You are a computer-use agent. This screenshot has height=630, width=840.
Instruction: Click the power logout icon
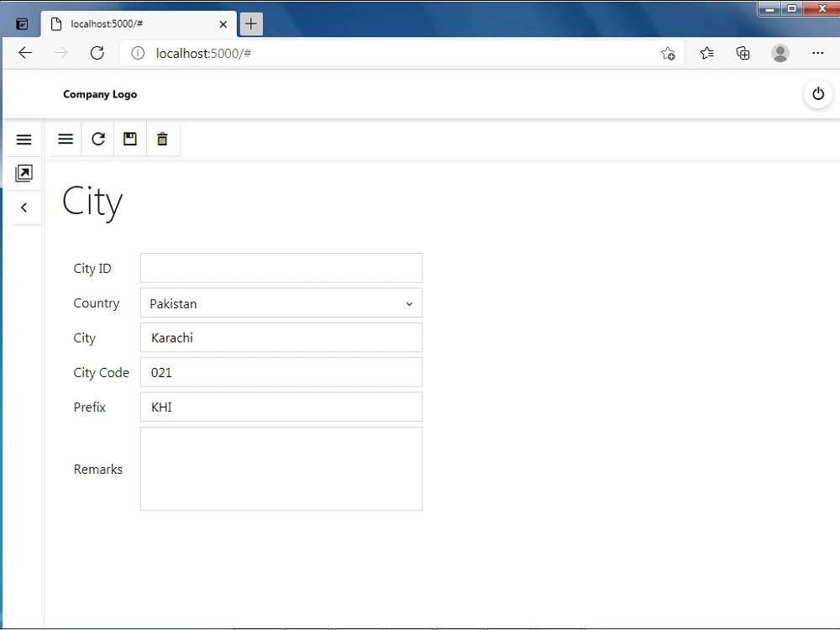click(x=817, y=94)
